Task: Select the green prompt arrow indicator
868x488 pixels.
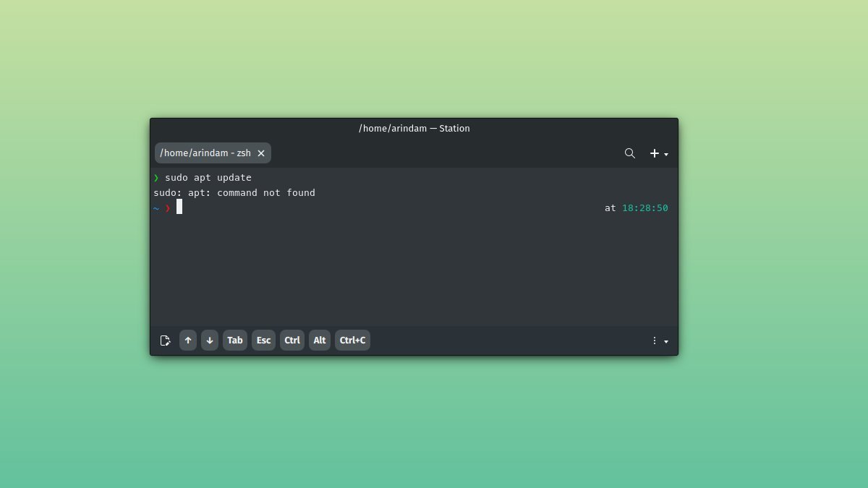Action: click(156, 177)
